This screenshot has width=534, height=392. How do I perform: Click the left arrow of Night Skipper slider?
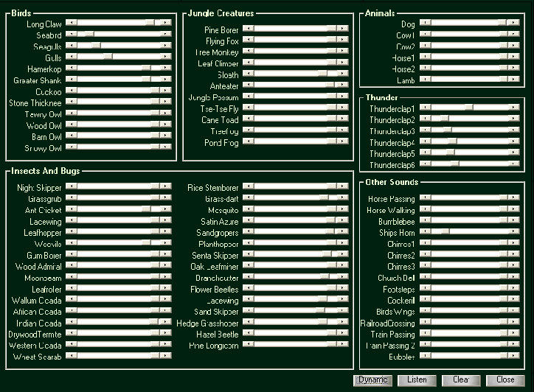[72, 186]
